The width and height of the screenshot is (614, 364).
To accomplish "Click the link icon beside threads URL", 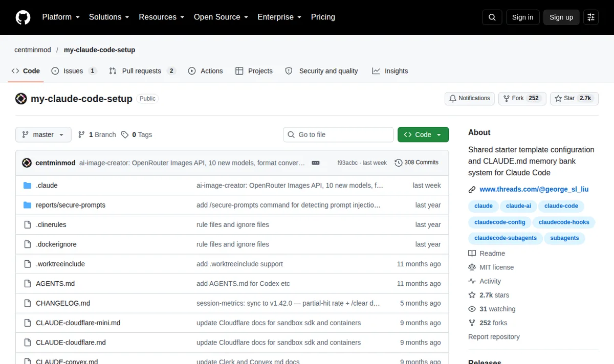I will (x=472, y=190).
